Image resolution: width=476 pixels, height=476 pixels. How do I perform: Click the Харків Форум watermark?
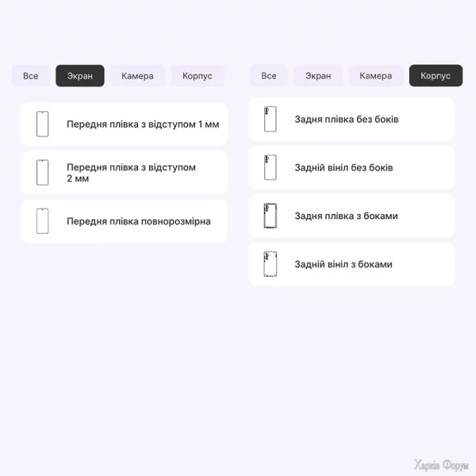[442, 464]
